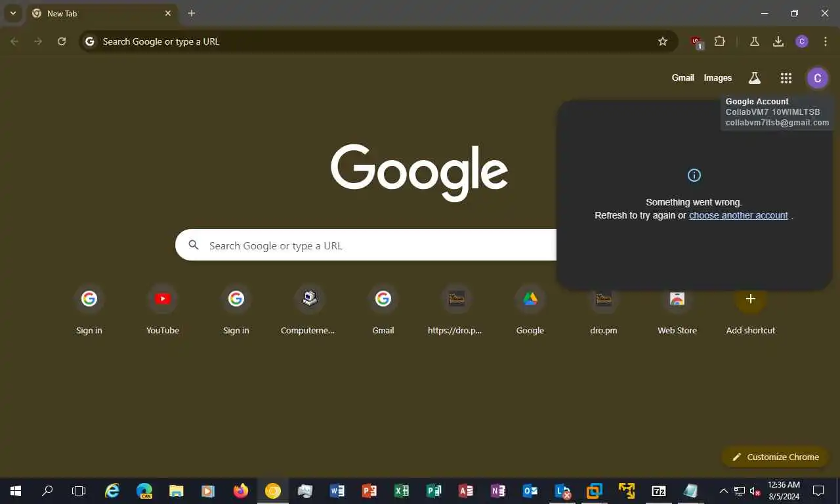
Task: Launch Publisher from the taskbar
Action: 433,490
